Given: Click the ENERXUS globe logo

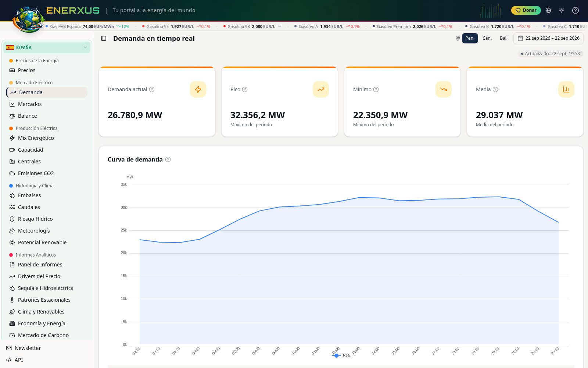Looking at the screenshot, I should pyautogui.click(x=28, y=19).
